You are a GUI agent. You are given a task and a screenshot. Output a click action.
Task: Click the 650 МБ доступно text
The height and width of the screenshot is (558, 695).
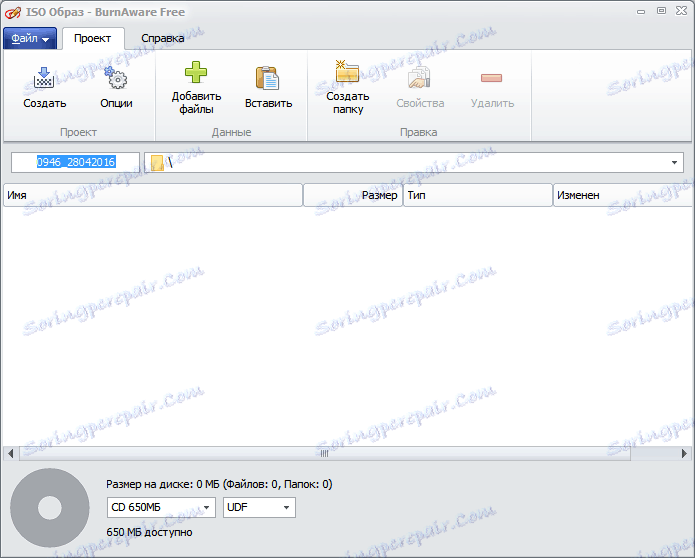(149, 532)
